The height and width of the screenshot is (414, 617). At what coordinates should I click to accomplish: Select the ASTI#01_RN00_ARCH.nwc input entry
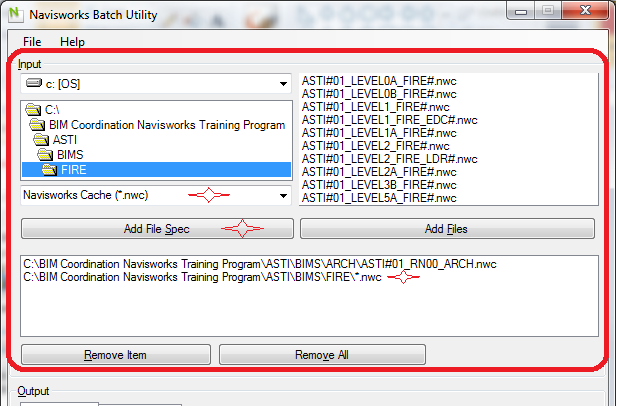[x=260, y=264]
